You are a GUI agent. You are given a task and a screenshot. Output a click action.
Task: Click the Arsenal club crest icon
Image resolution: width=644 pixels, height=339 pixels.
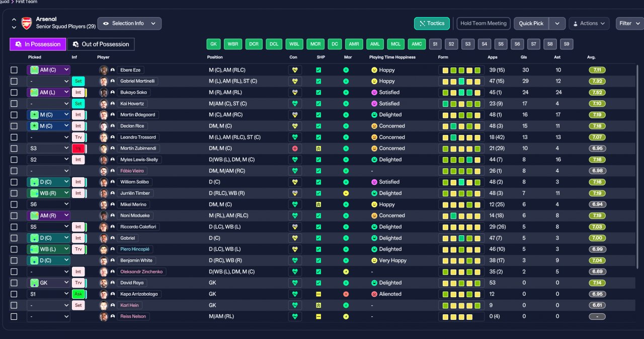(26, 23)
